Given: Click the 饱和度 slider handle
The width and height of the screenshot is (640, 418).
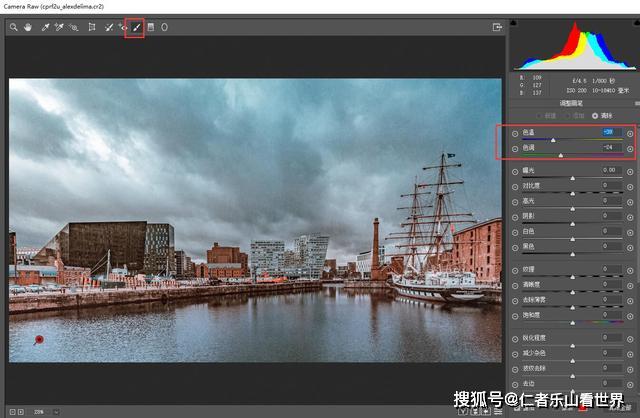Looking at the screenshot, I should click(x=573, y=322).
